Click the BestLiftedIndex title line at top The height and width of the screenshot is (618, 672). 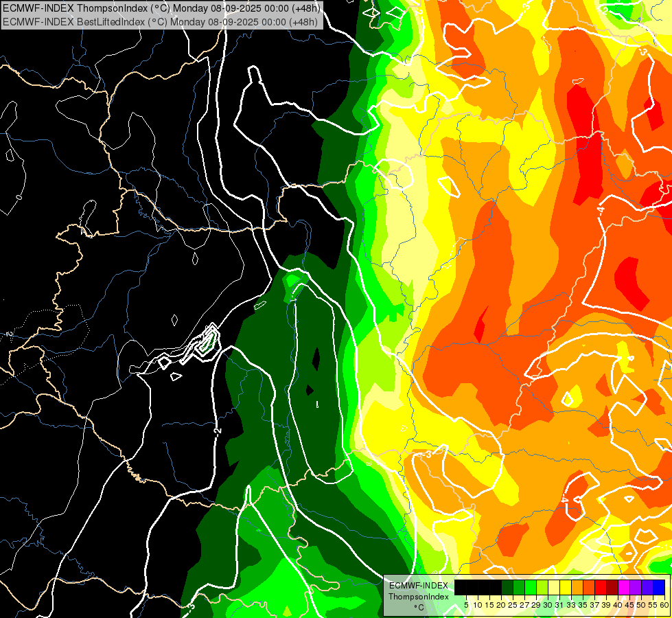point(161,22)
